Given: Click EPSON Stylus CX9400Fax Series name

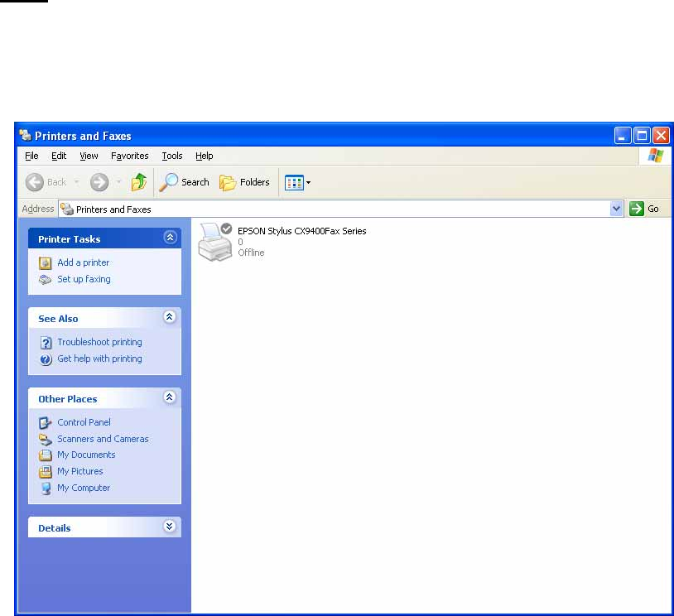Looking at the screenshot, I should point(301,231).
